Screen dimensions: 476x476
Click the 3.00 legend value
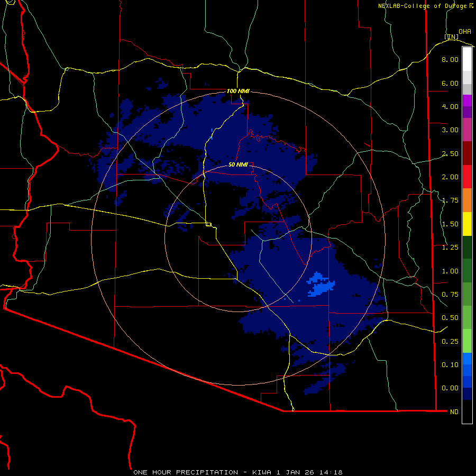(x=450, y=130)
